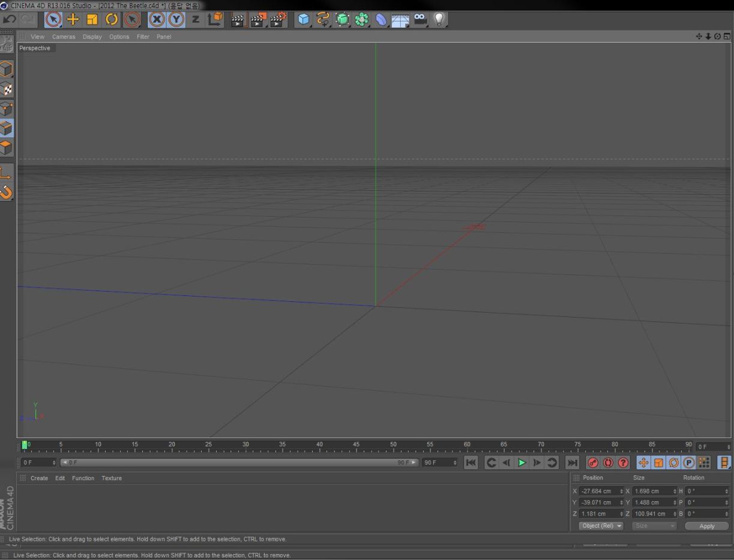
Task: Switch the coordinate system icon
Action: 215,20
